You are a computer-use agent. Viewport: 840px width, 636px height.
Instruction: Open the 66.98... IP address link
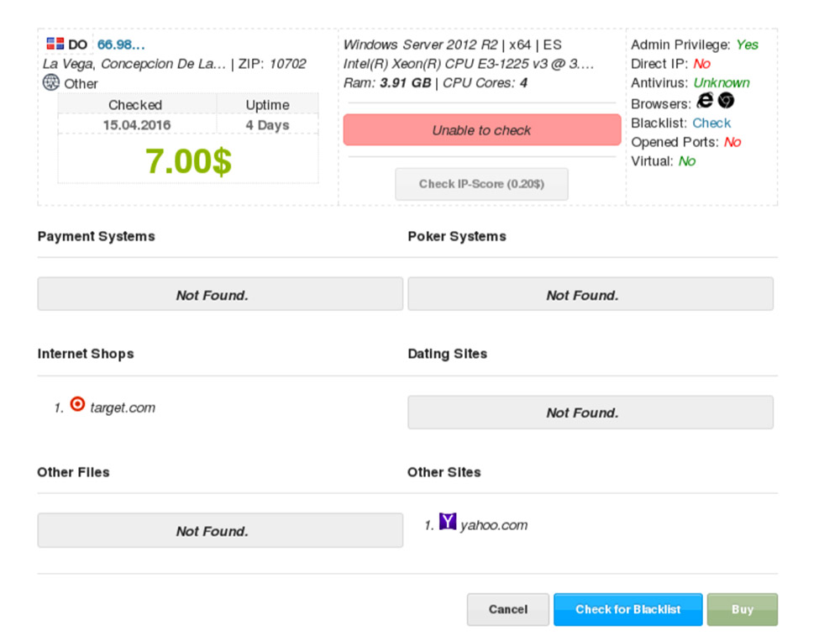tap(121, 45)
